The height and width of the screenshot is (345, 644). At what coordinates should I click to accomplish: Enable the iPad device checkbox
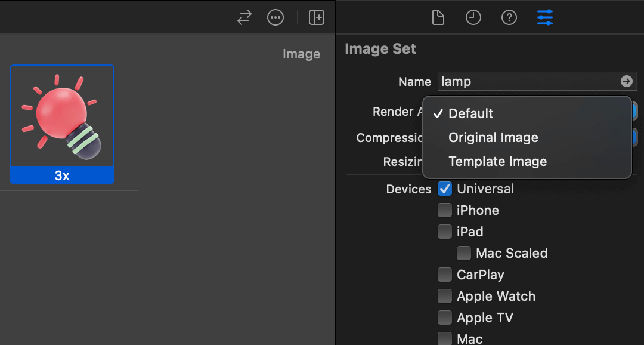[445, 232]
